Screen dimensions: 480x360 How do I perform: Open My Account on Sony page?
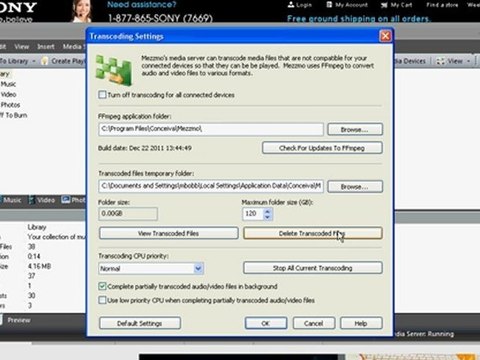click(352, 5)
